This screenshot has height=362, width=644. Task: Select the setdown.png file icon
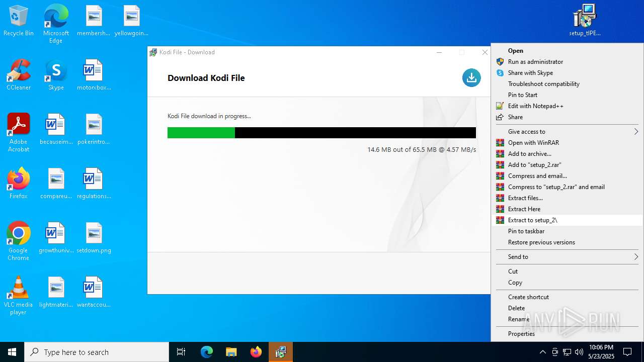(94, 238)
